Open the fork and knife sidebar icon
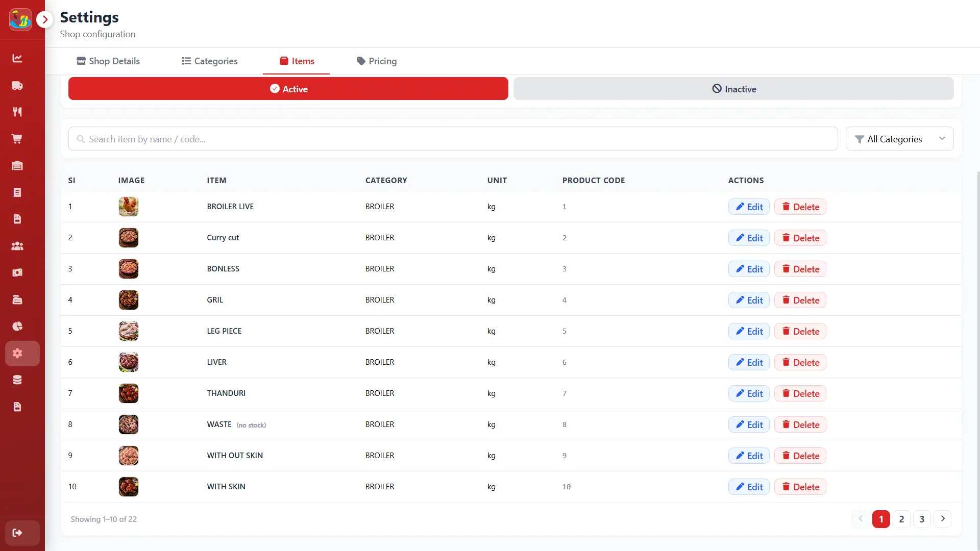This screenshot has width=980, height=551. pyautogui.click(x=17, y=112)
